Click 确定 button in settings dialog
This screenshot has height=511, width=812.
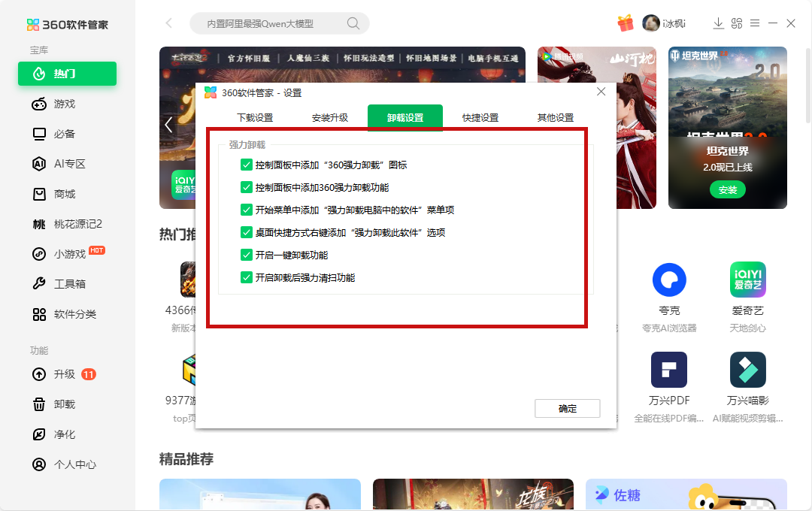568,409
